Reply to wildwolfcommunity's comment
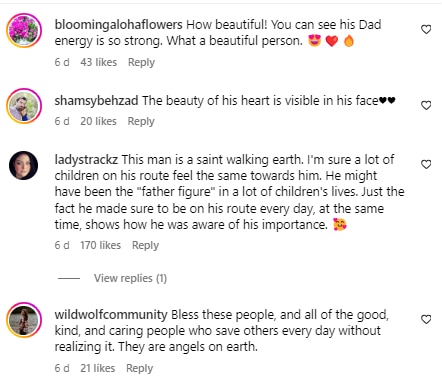442x380 pixels. coord(139,368)
